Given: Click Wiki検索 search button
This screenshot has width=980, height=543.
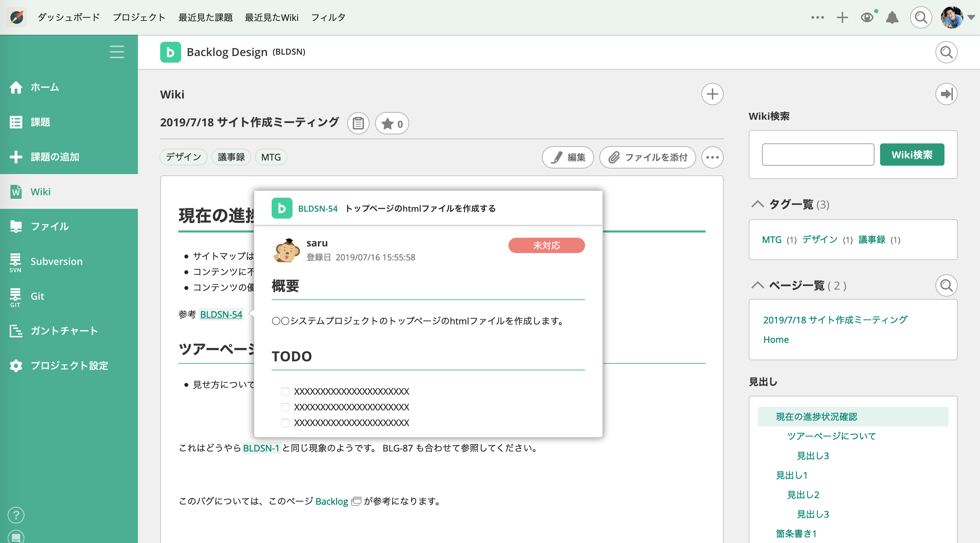Looking at the screenshot, I should coord(912,155).
